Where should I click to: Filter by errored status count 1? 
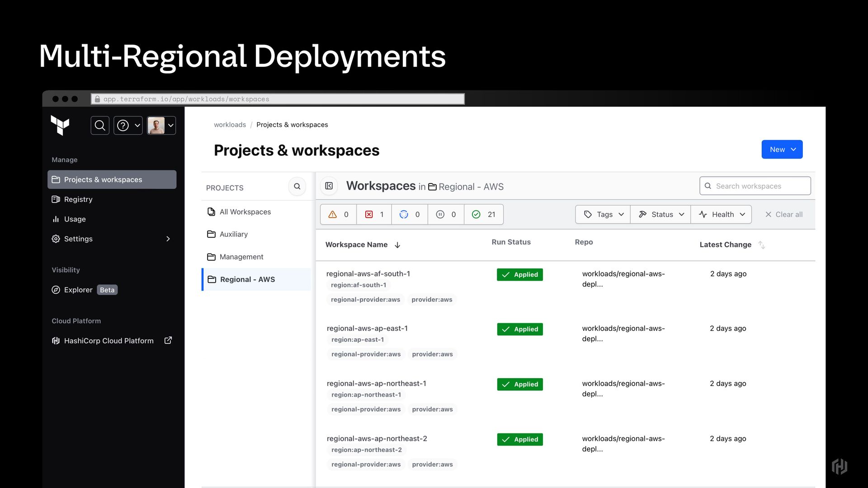tap(374, 214)
